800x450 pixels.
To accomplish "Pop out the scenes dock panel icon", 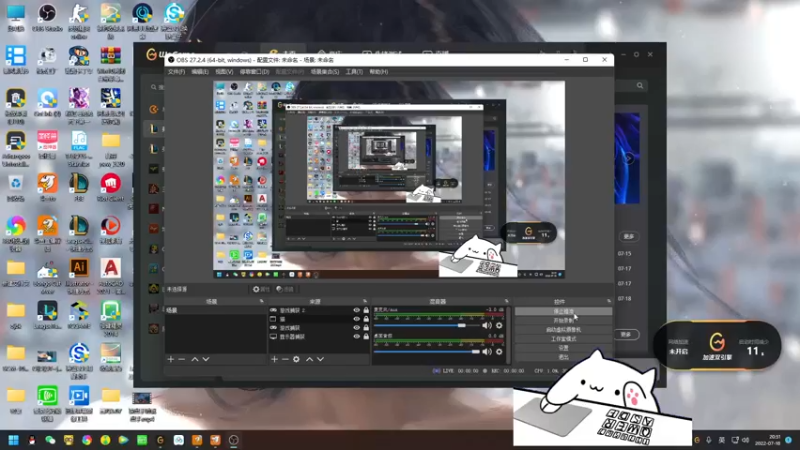I will click(262, 302).
